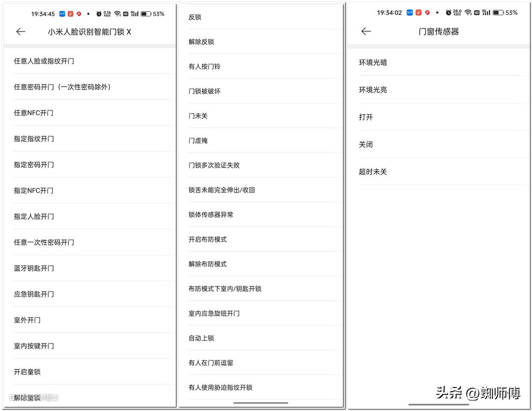
Task: Choose 指定指纹开门 option
Action: (90, 139)
